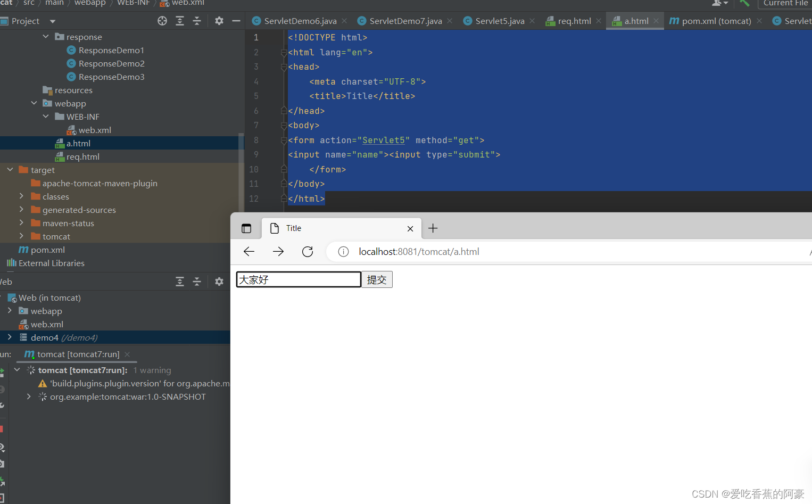The height and width of the screenshot is (504, 812).
Task: Click the 提交 submit button
Action: pos(377,279)
